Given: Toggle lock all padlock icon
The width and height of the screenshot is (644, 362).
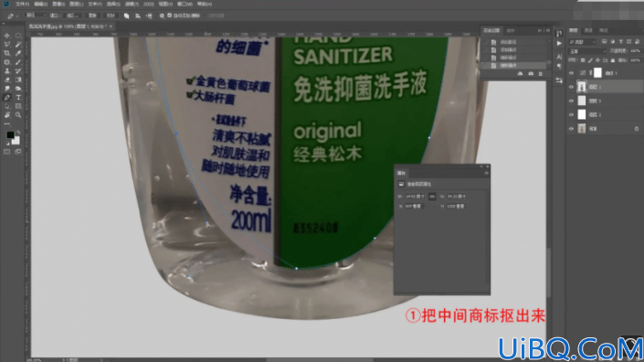Looking at the screenshot, I should [x=613, y=60].
